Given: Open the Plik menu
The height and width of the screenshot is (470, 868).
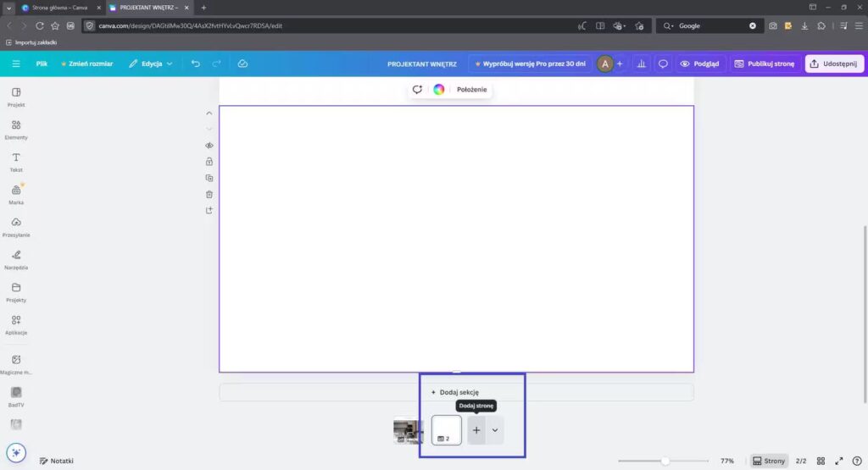Looking at the screenshot, I should click(42, 64).
